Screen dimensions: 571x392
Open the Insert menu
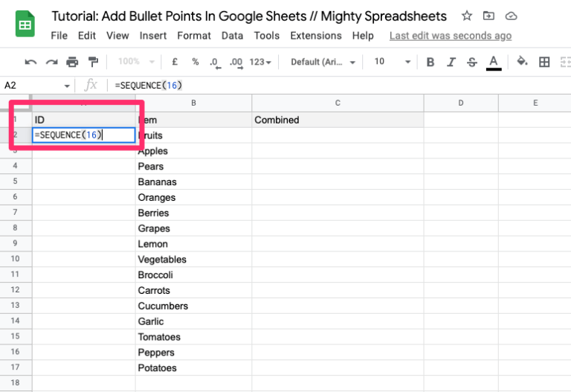[x=153, y=36]
